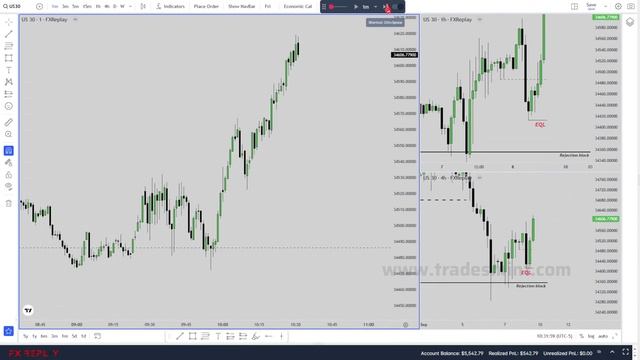The width and height of the screenshot is (640, 360).
Task: Click the Show NavBar button
Action: click(x=242, y=7)
